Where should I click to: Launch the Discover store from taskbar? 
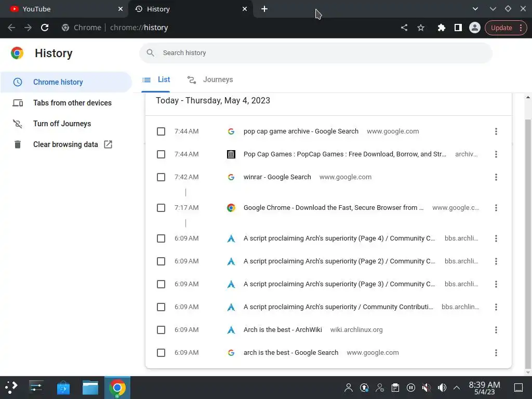tap(63, 388)
